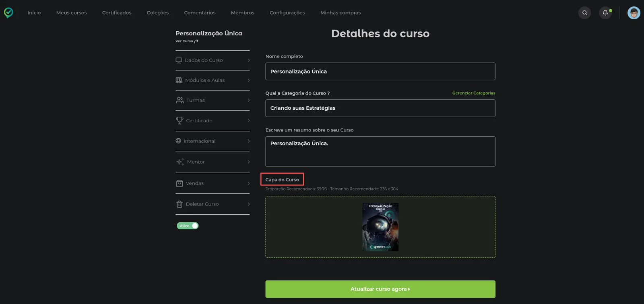
Task: Expand the Deletar Curso chevron
Action: 249,204
